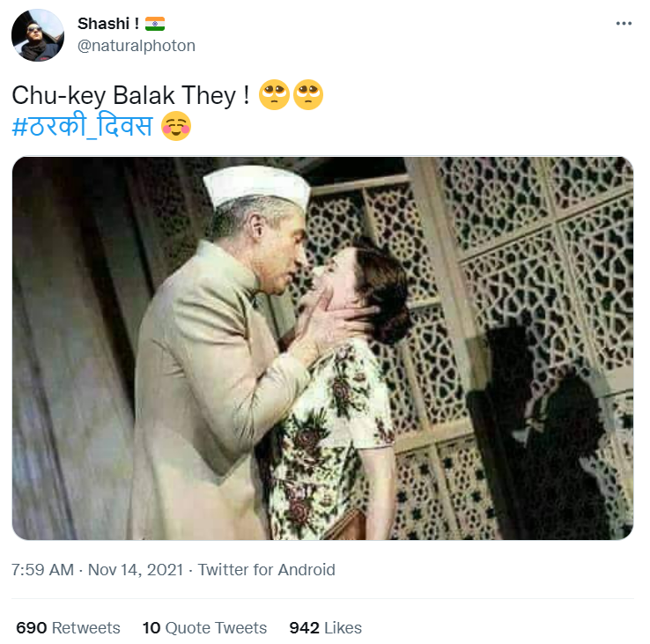Open Shashi's profile picture avatar
The height and width of the screenshot is (644, 650).
[38, 35]
